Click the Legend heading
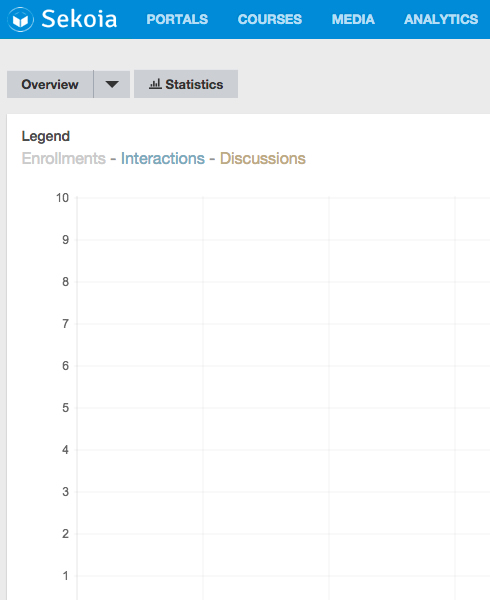The width and height of the screenshot is (490, 600). point(46,136)
